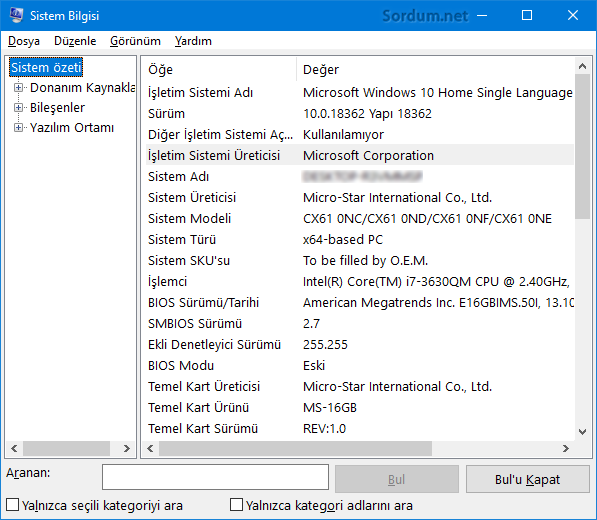The width and height of the screenshot is (597, 520).
Task: Select the Sistem Modeli row
Action: 360,219
